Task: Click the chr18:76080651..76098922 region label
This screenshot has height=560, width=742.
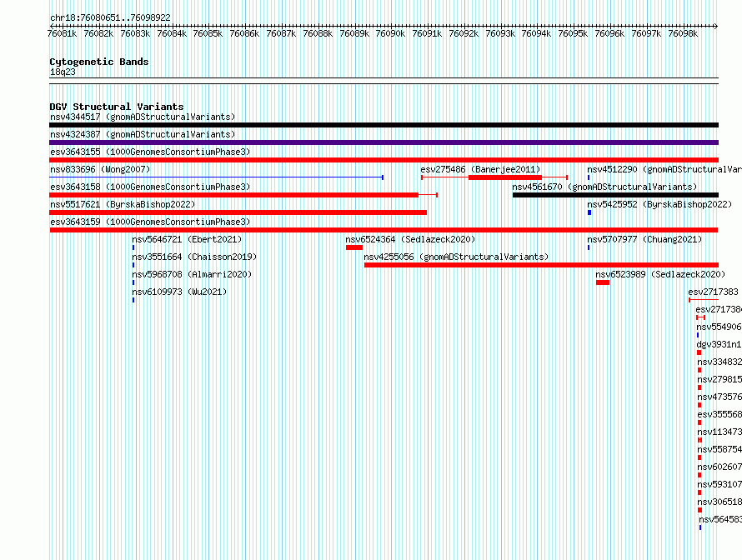Action: pyautogui.click(x=110, y=17)
